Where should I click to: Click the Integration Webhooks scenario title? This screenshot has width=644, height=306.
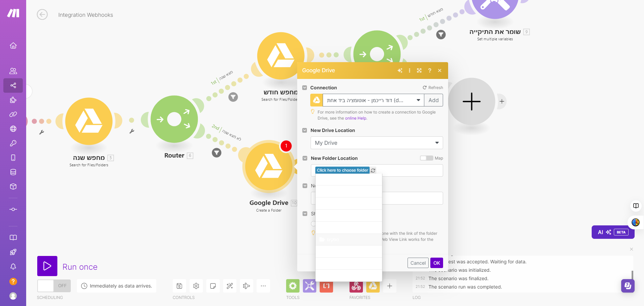(86, 15)
